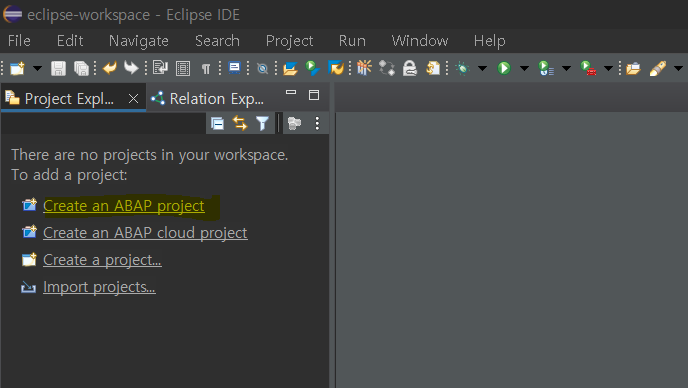
Task: Click the Save toolbar icon
Action: [58, 68]
